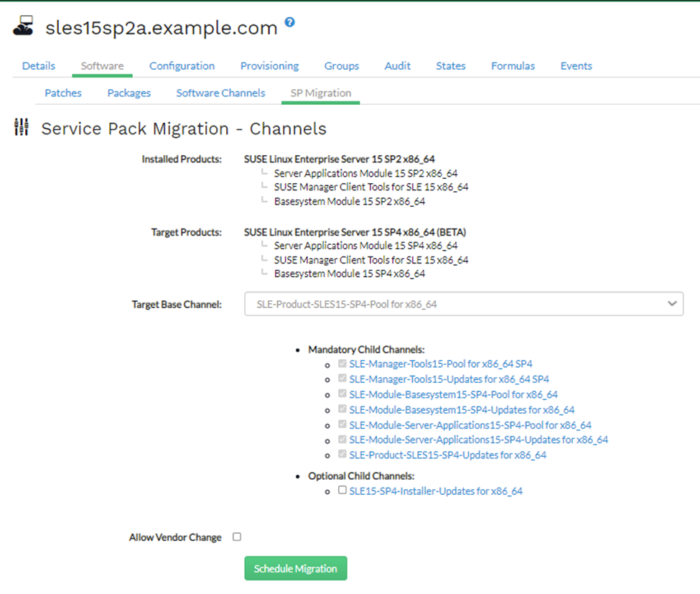This screenshot has height=594, width=700.
Task: Open the Configuration tab
Action: [182, 65]
